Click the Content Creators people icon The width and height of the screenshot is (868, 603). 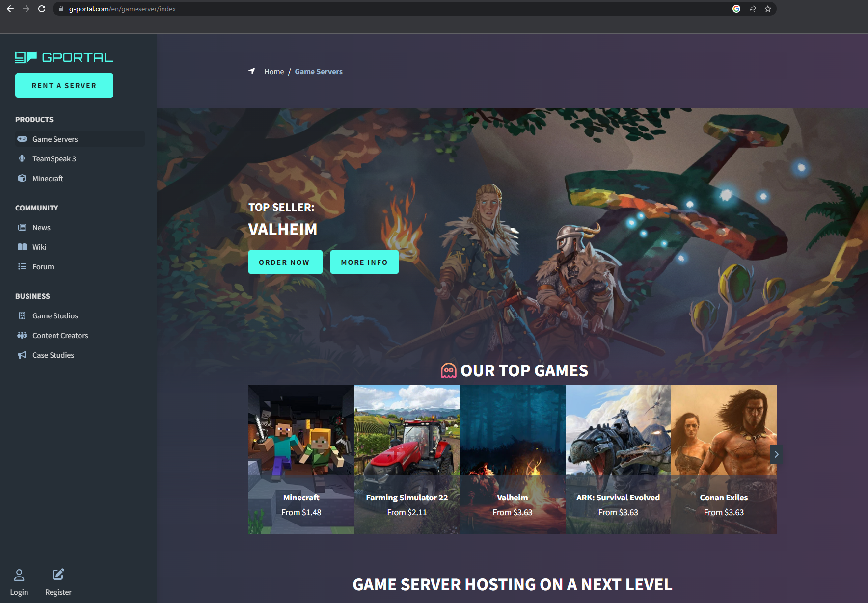[x=22, y=335]
